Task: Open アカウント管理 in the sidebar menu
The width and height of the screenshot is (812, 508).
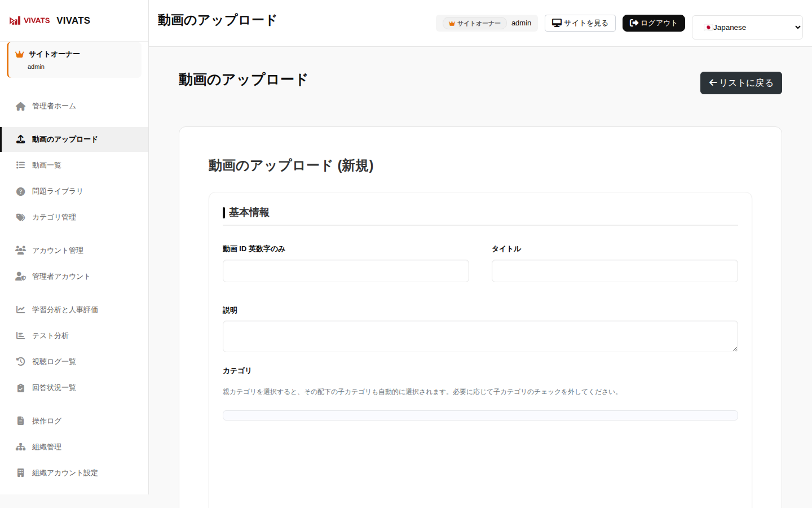Action: pos(74,250)
